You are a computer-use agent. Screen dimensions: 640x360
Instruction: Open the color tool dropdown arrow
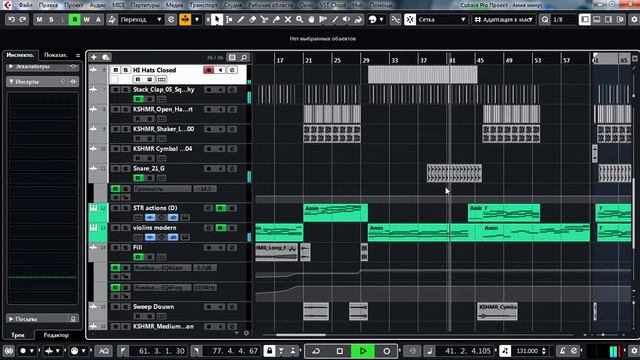point(382,20)
